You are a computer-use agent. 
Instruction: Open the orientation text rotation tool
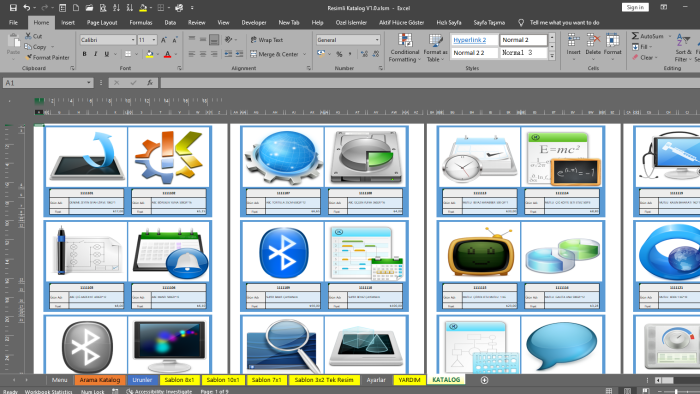pyautogui.click(x=229, y=40)
